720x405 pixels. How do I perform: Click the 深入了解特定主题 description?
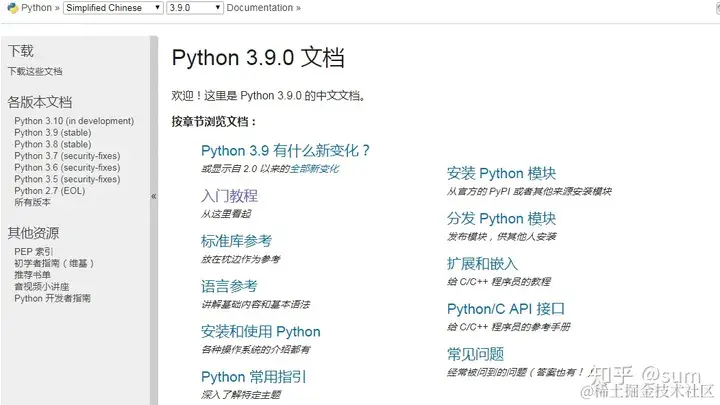tap(241, 395)
